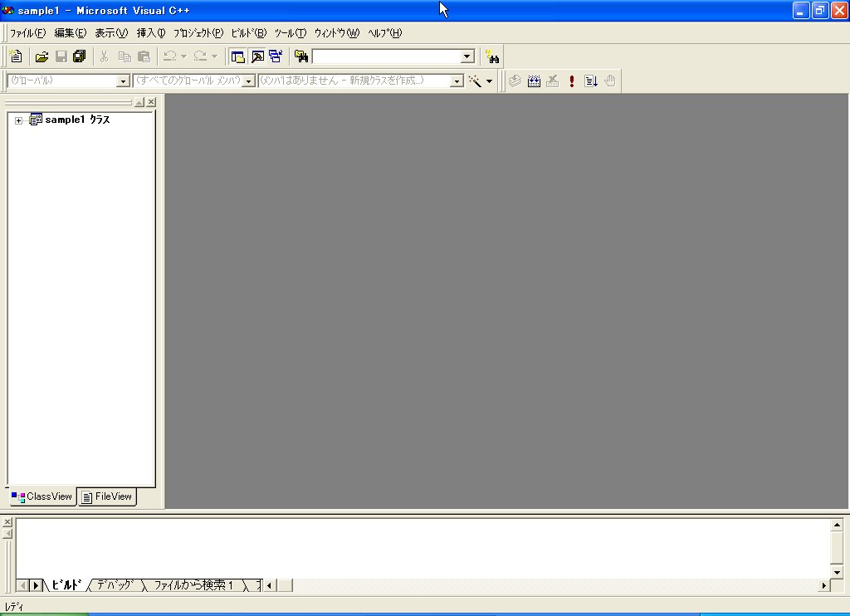Image resolution: width=850 pixels, height=616 pixels.
Task: Click the Cut scissors icon
Action: tap(105, 56)
